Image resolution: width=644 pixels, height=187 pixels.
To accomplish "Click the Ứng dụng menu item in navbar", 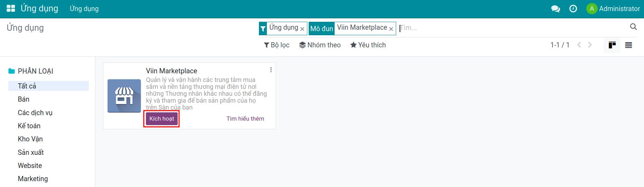I will coord(84,9).
